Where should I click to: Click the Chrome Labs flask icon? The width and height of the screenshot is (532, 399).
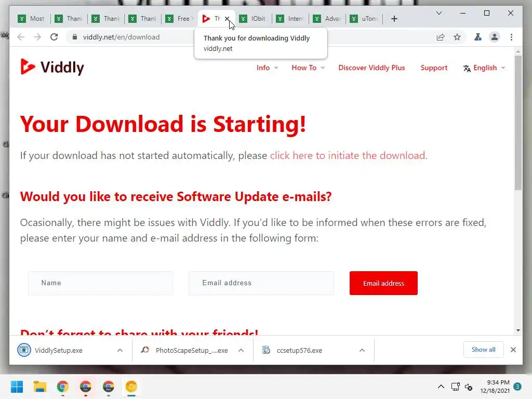[x=478, y=37]
